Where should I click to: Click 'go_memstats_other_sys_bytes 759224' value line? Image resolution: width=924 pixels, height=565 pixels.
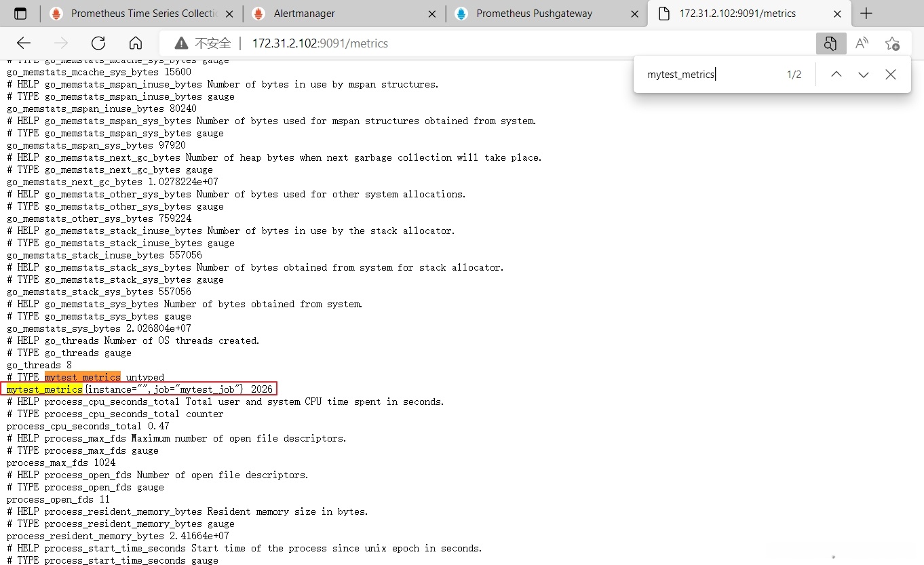pos(99,218)
